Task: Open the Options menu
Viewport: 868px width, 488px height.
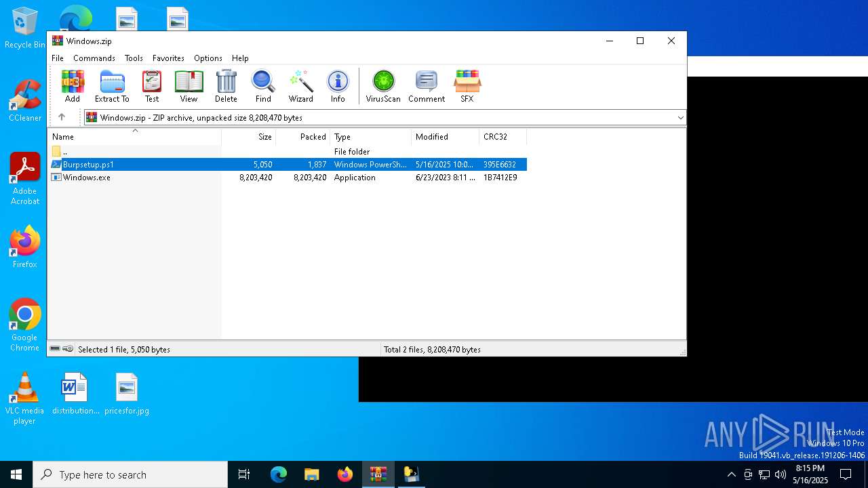Action: pyautogui.click(x=208, y=58)
